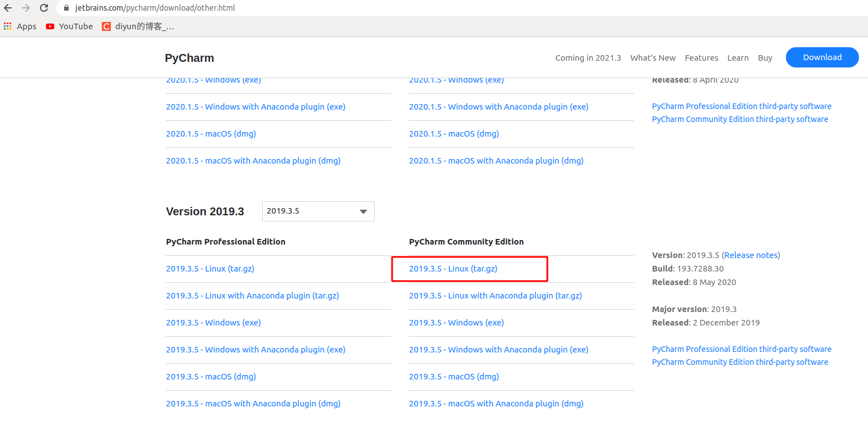Go to Features page

click(x=701, y=58)
